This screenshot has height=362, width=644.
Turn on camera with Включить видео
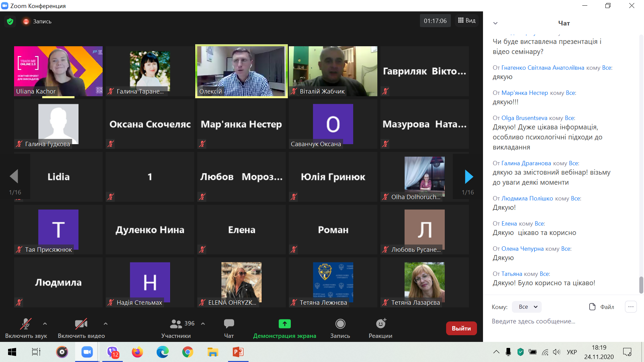pyautogui.click(x=81, y=324)
